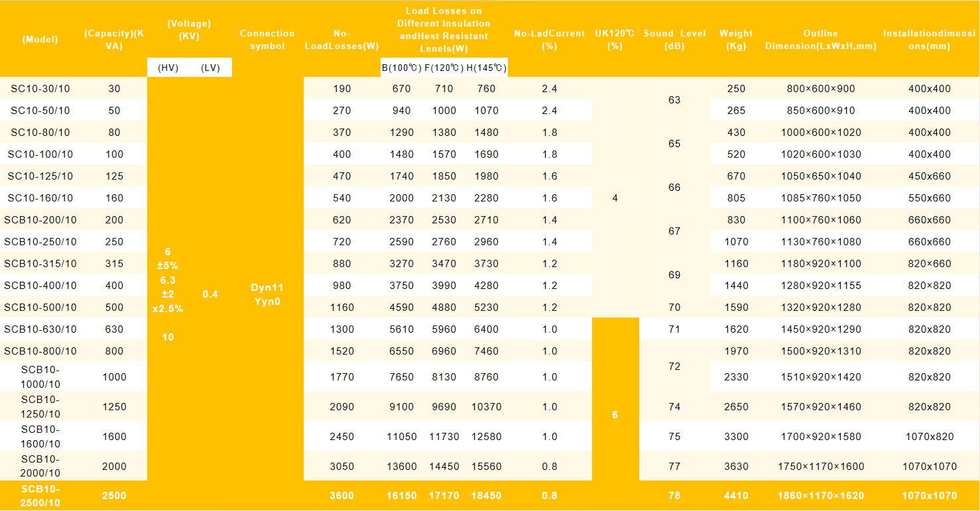The image size is (980, 511).
Task: Select model cell SCB10-1250/10
Action: pos(40,407)
